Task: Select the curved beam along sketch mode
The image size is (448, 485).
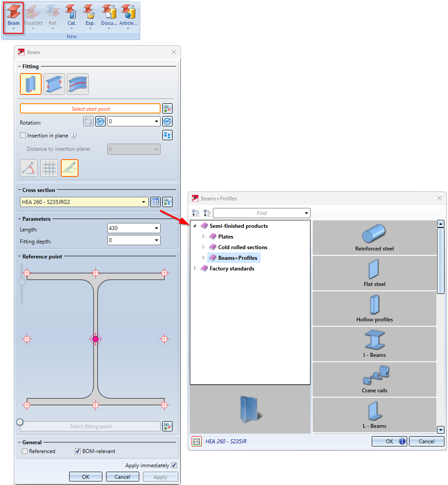Action: point(78,84)
